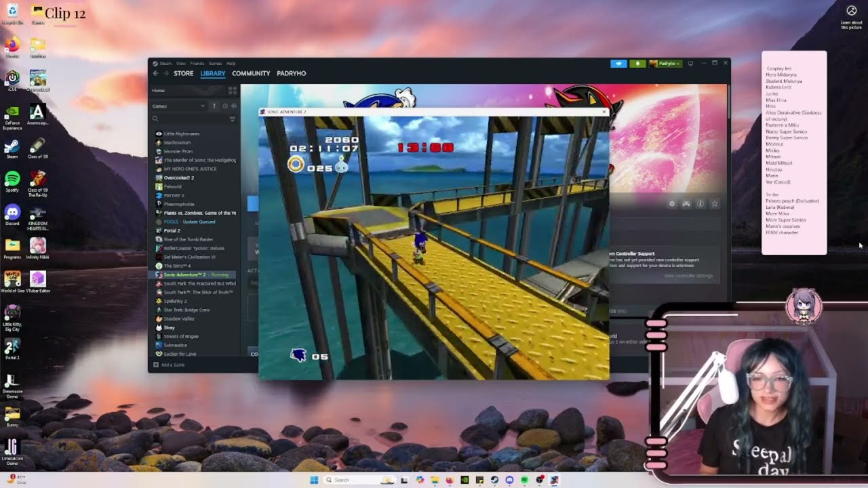This screenshot has height=488, width=868.
Task: Select Stray in library list
Action: (170, 327)
